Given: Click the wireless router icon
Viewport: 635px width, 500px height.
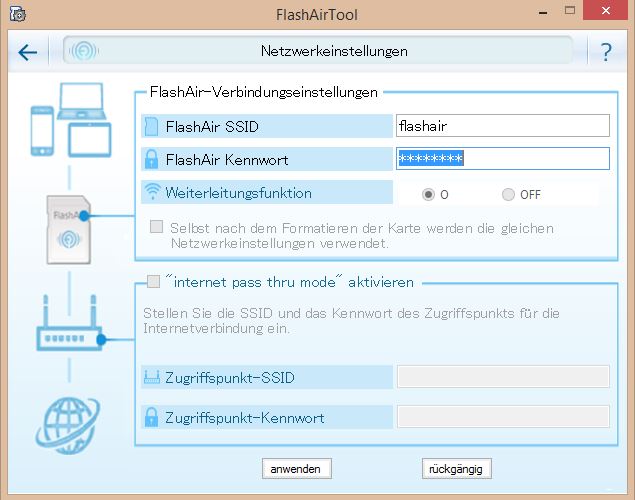Looking at the screenshot, I should [67, 323].
